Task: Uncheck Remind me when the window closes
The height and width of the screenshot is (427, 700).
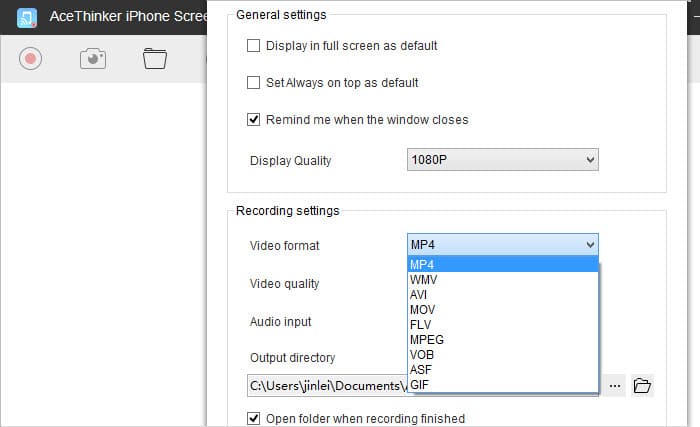Action: [x=254, y=120]
